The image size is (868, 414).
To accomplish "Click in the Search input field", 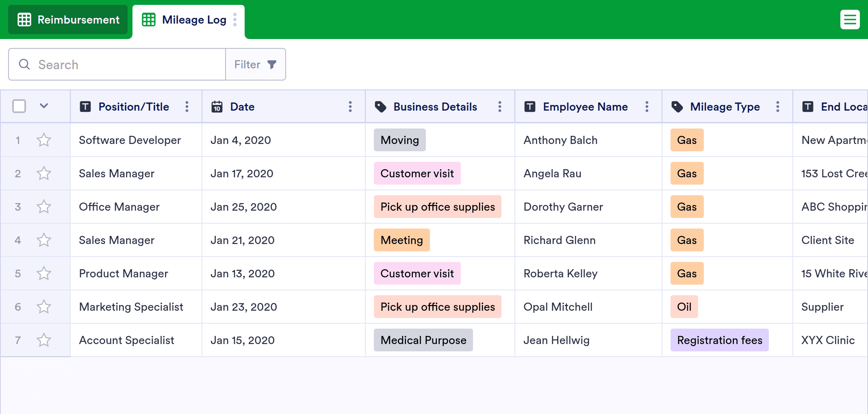I will (x=122, y=65).
